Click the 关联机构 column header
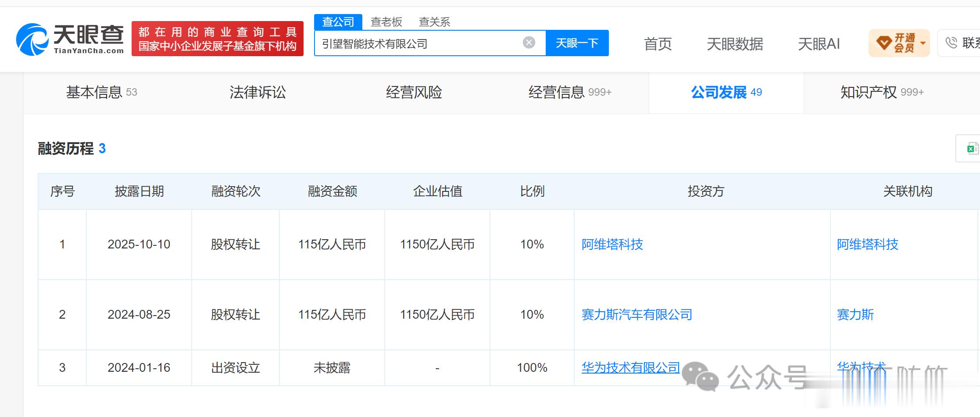The height and width of the screenshot is (417, 980). tap(908, 191)
